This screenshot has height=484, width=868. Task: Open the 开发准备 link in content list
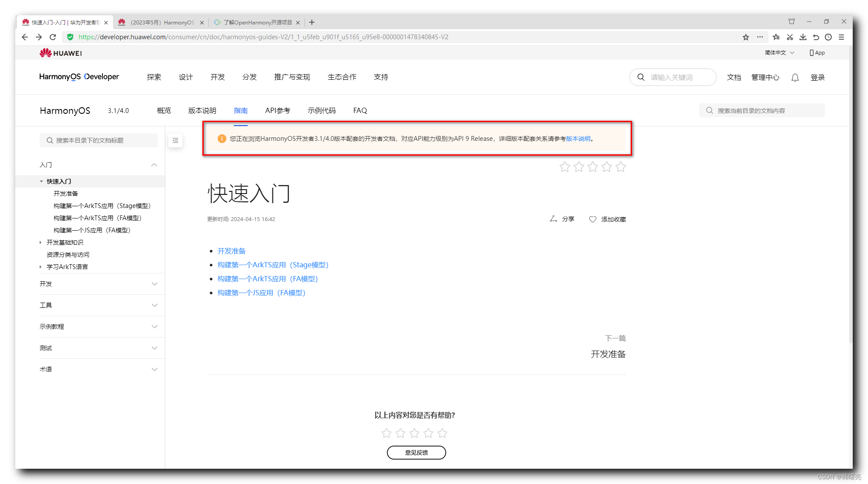pos(232,251)
